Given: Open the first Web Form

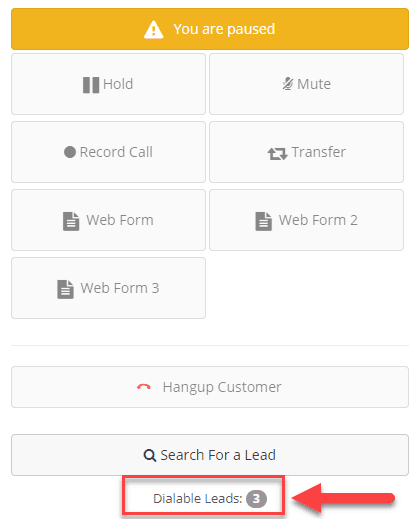Looking at the screenshot, I should pos(108,220).
